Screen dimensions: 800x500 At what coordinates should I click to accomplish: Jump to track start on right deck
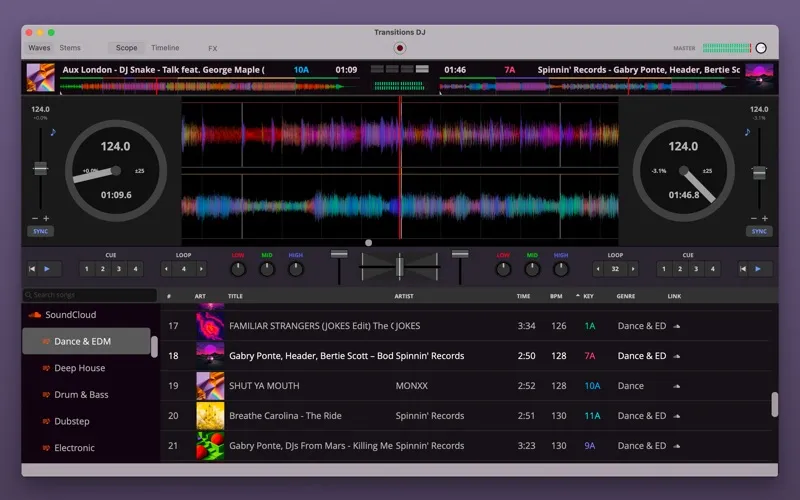tap(743, 269)
